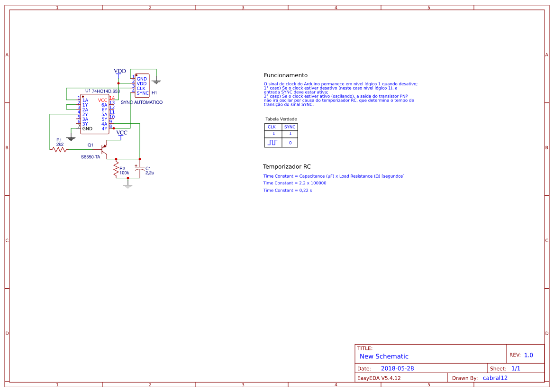Select the Temporizador RC section heading
This screenshot has width=554, height=392.
(x=286, y=166)
